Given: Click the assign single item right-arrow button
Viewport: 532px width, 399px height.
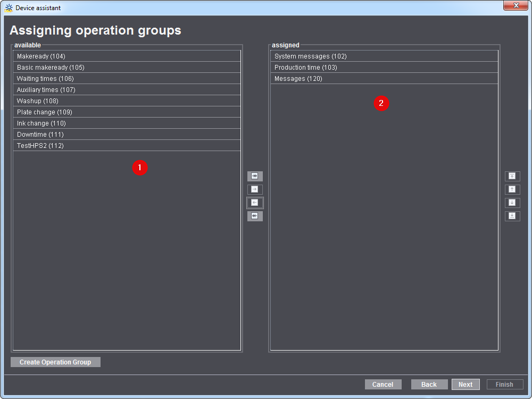Looking at the screenshot, I should (255, 189).
